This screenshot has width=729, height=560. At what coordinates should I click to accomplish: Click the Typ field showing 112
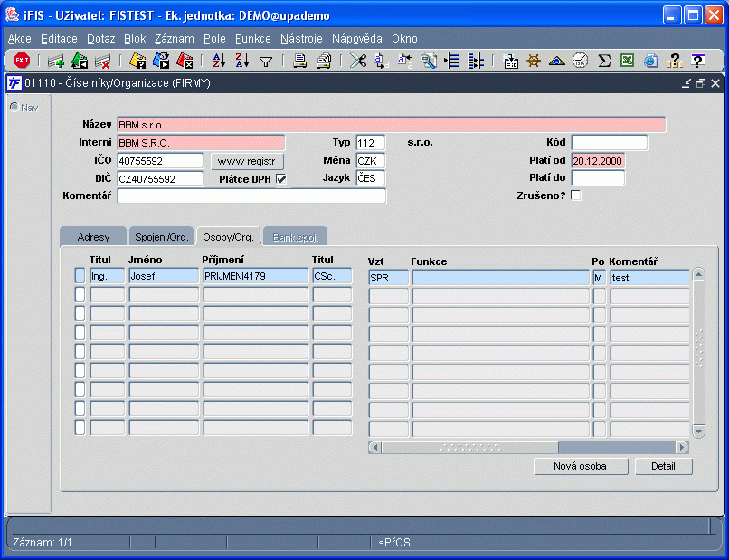click(x=371, y=143)
